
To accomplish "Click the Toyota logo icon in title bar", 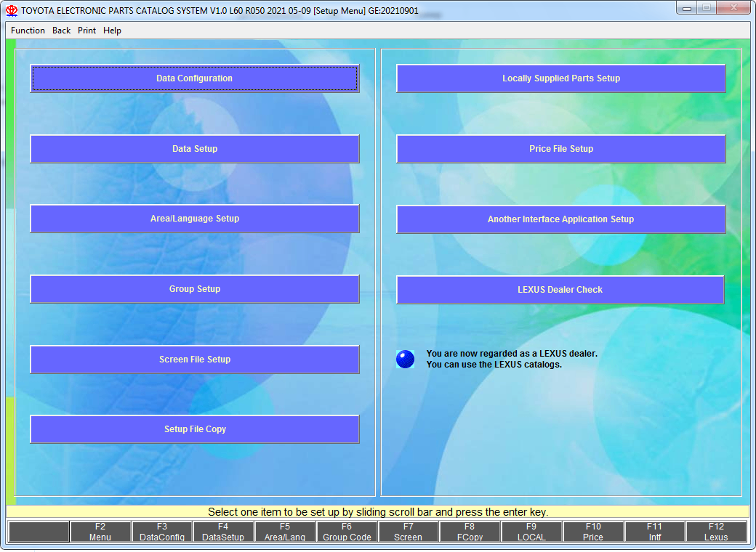I will point(12,11).
